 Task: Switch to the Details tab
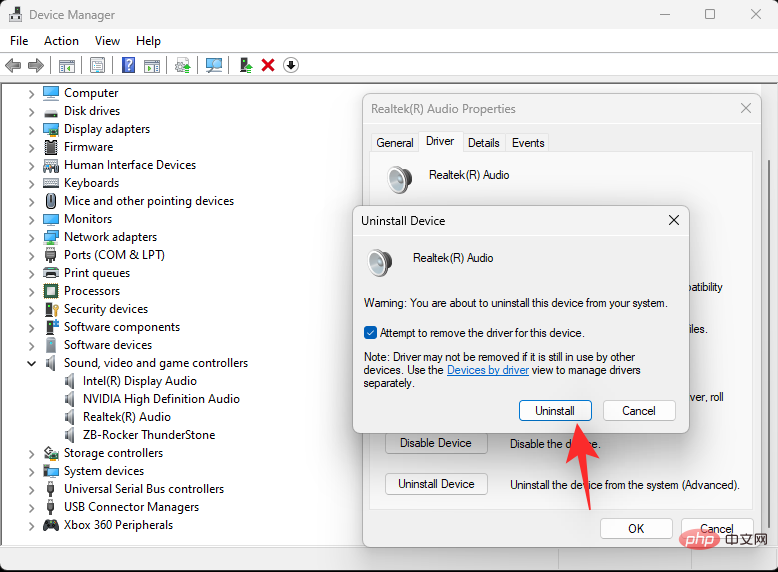pyautogui.click(x=484, y=143)
